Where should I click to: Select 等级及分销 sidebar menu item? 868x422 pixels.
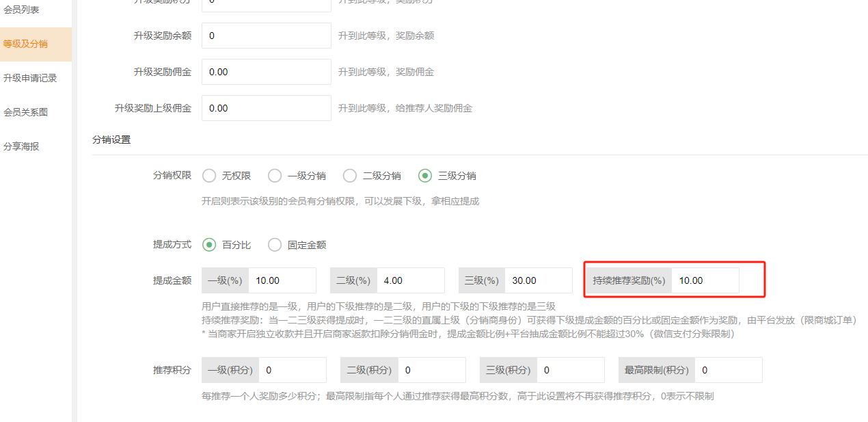(25, 44)
